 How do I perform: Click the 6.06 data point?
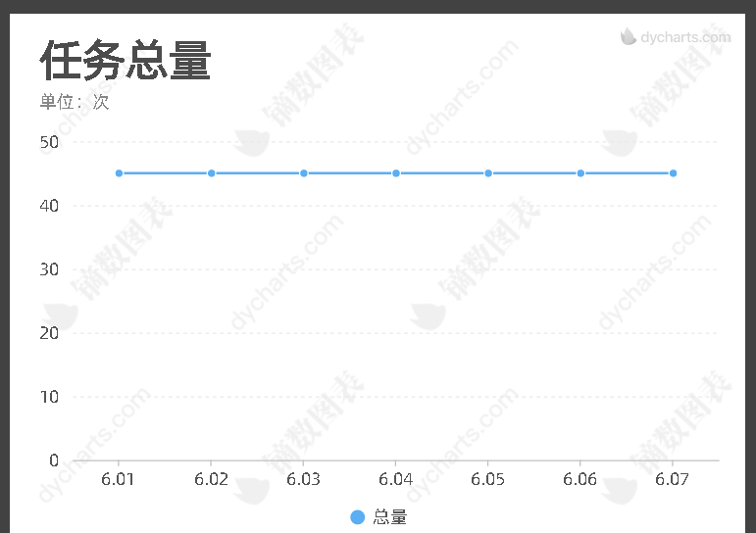pyautogui.click(x=580, y=173)
